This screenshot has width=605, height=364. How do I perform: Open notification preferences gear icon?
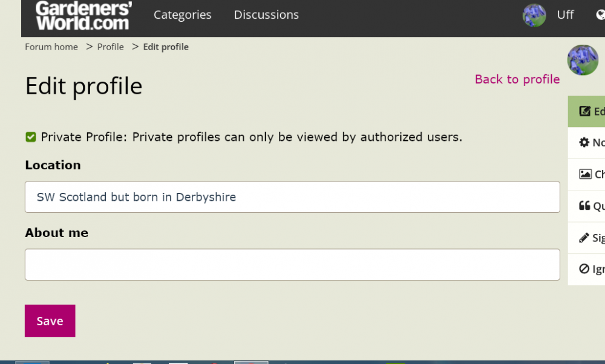584,143
